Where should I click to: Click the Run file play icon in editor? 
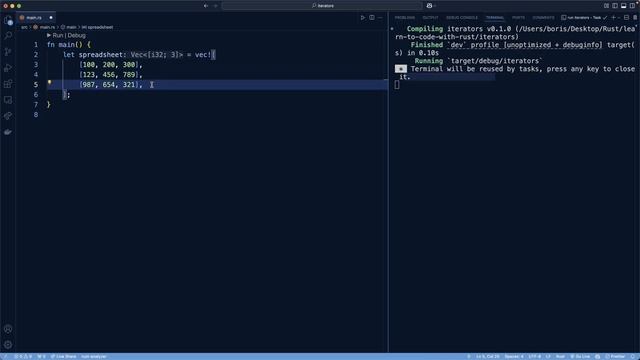point(362,18)
